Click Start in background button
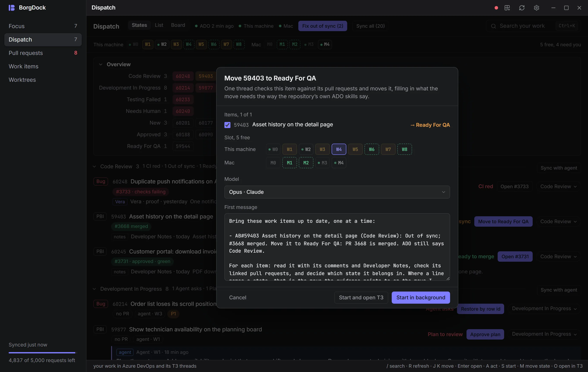The height and width of the screenshot is (372, 588). (421, 298)
